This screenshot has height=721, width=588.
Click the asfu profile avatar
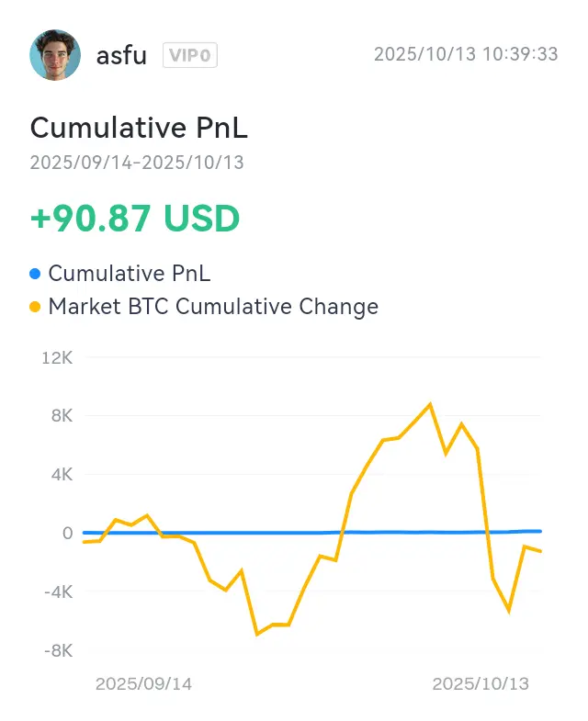55,55
